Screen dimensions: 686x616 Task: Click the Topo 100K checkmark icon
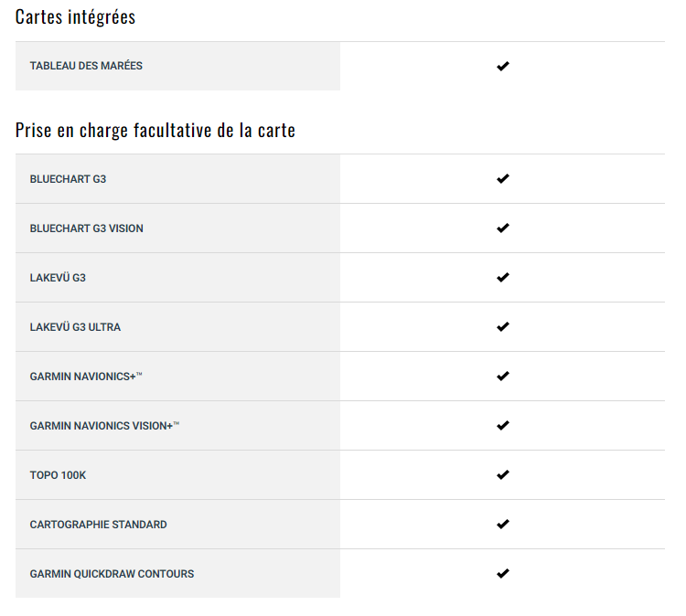(503, 474)
